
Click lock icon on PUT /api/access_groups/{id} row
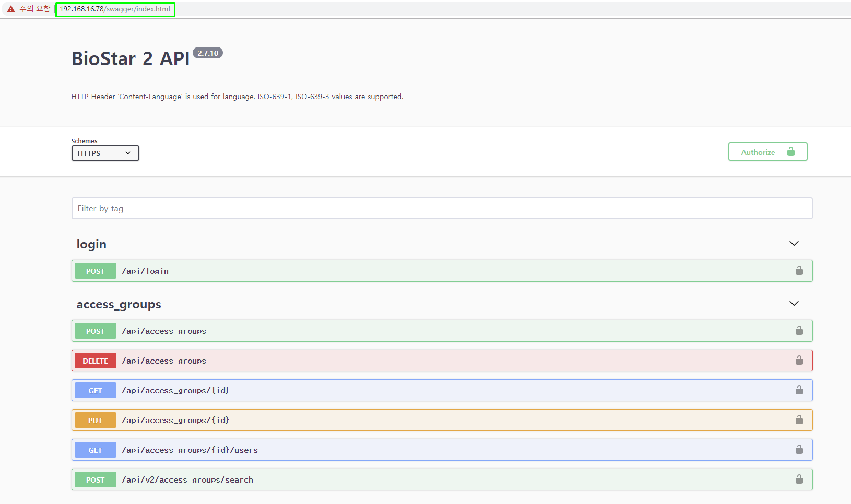(799, 419)
